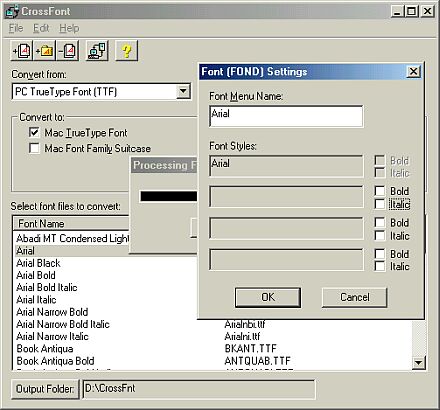
Task: Toggle the focused Italic checkbox in second style row
Action: pos(380,204)
